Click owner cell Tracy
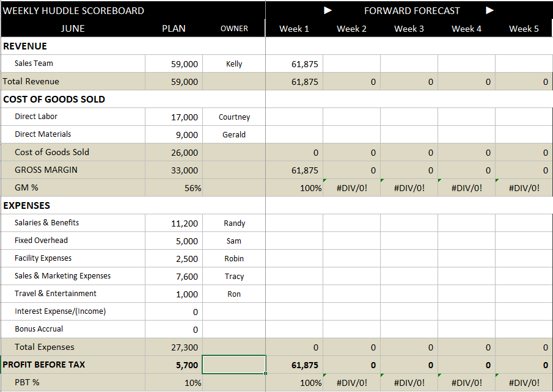The image size is (553, 392). tap(234, 277)
